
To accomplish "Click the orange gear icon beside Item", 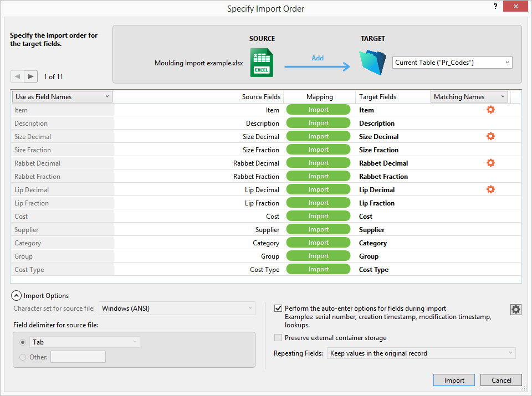I will click(490, 110).
